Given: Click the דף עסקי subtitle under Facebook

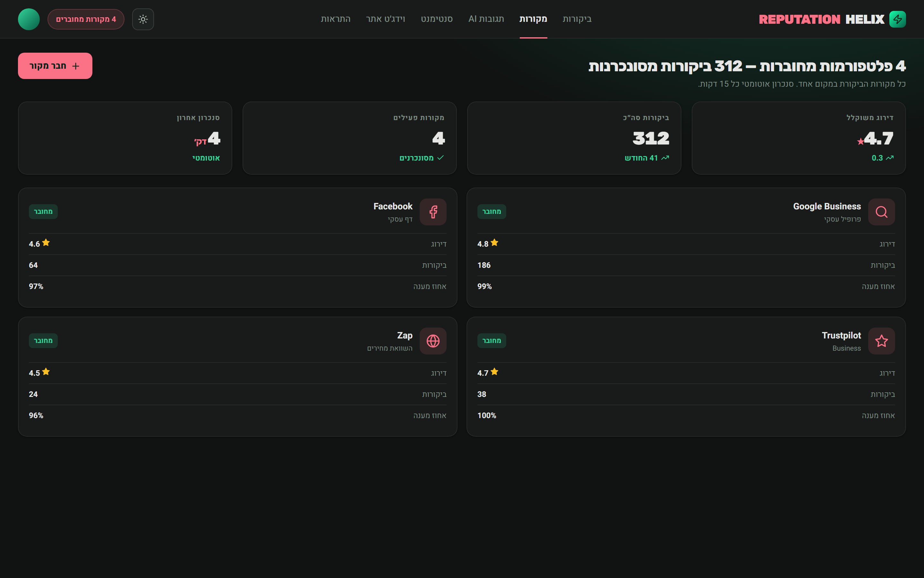Looking at the screenshot, I should click(x=400, y=219).
